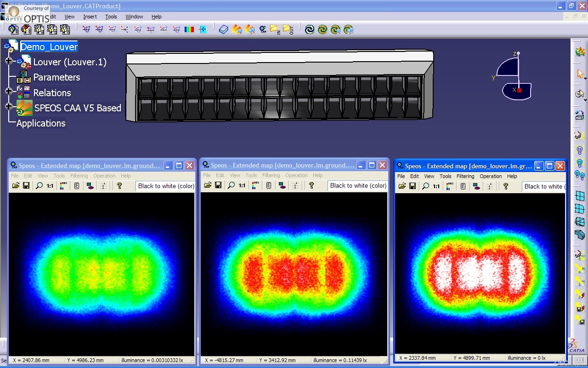Open color scale MAX tool in right window
The image size is (588, 368).
tap(450, 186)
